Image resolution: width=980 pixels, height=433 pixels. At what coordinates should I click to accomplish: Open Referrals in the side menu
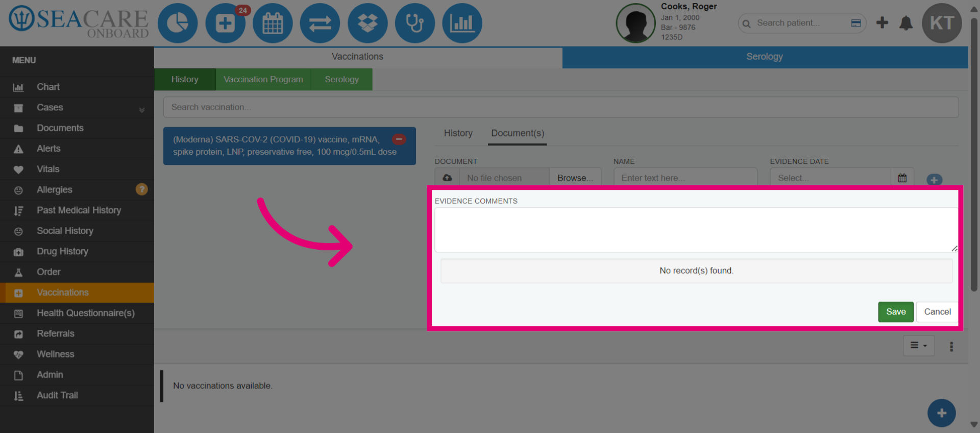click(77, 334)
